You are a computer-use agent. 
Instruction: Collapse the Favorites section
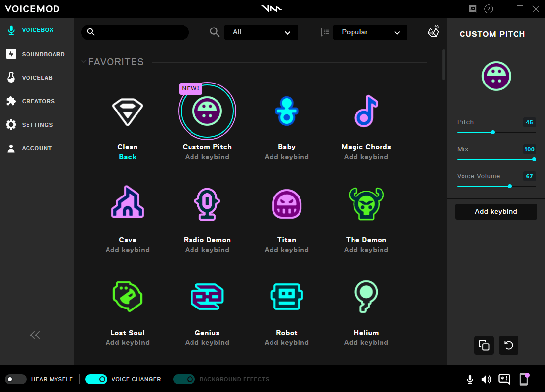[x=84, y=62]
